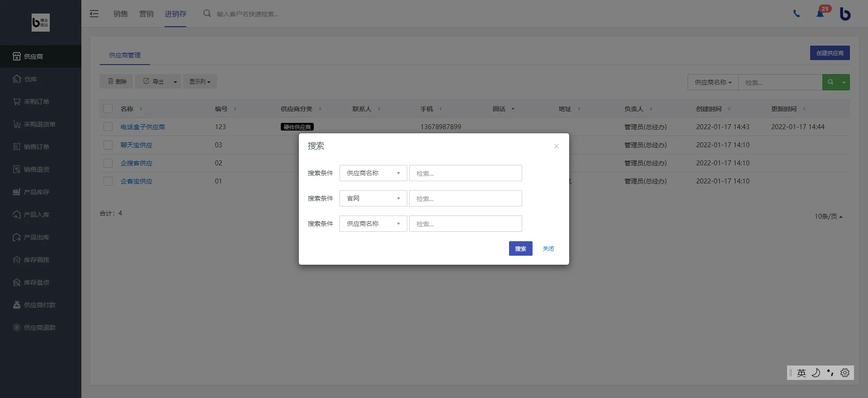Open the user profile logo at top right
This screenshot has height=398, width=868.
pyautogui.click(x=845, y=14)
